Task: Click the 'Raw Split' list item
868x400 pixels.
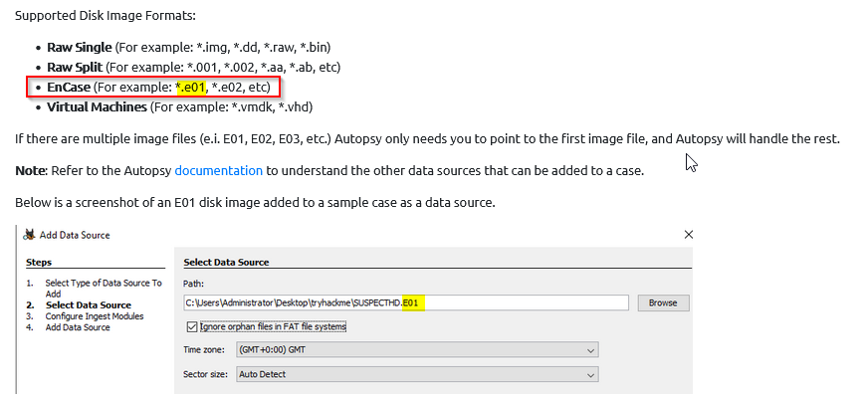Action: tap(193, 68)
